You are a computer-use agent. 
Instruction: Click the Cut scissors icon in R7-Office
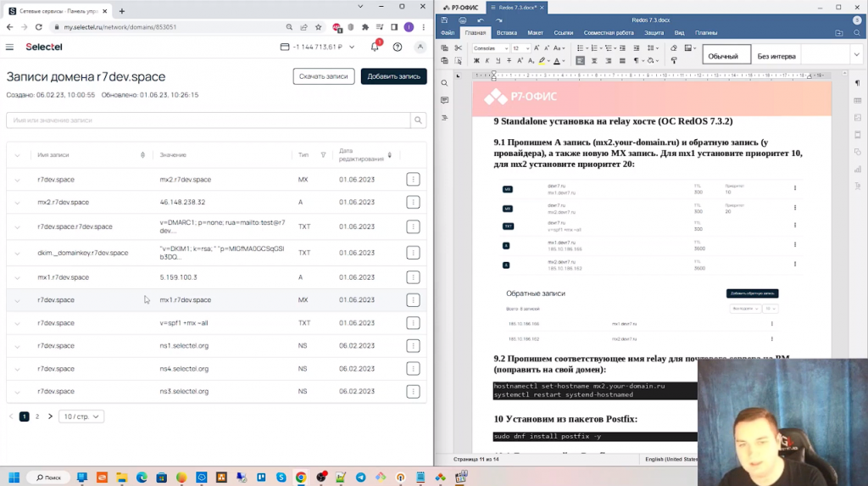pos(458,48)
